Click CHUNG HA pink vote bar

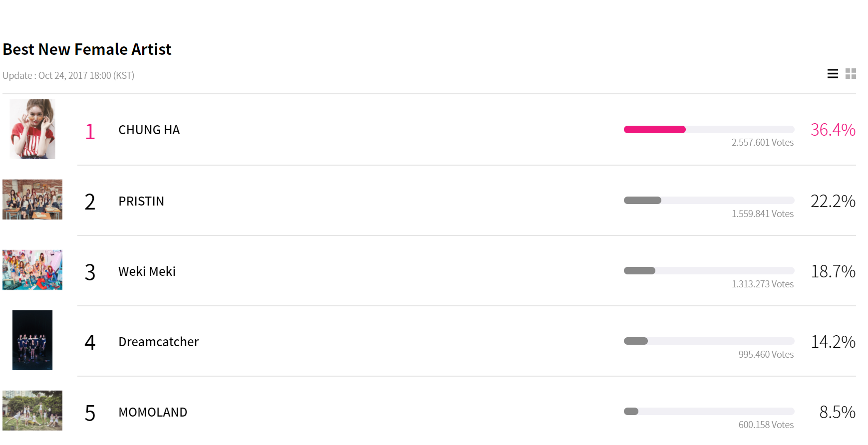pyautogui.click(x=654, y=130)
